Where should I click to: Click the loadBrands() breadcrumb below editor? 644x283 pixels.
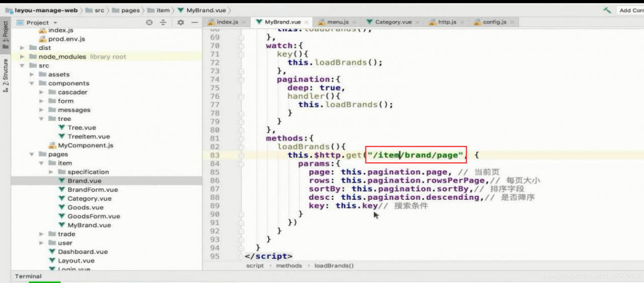point(334,265)
